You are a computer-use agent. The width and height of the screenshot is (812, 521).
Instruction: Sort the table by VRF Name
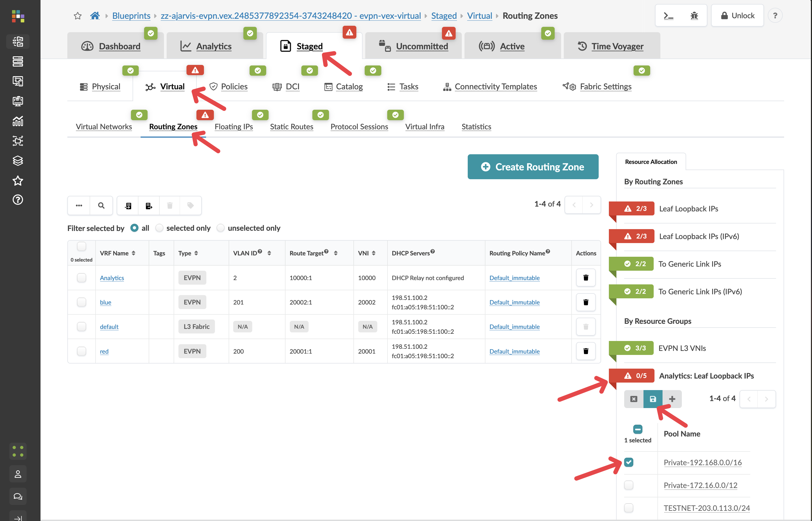point(133,253)
